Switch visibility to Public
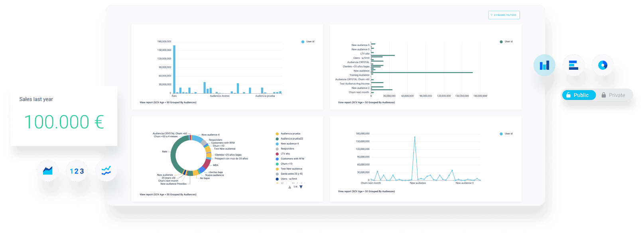644x236 pixels. 578,95
